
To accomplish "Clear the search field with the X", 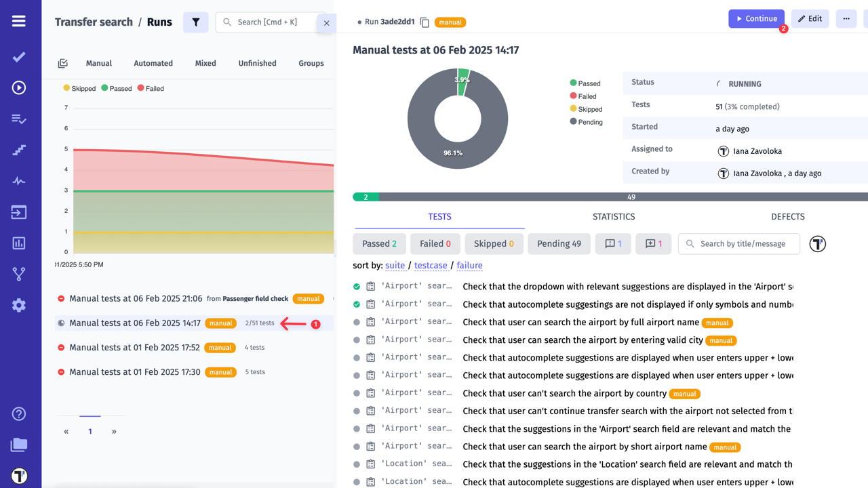I will 326,22.
